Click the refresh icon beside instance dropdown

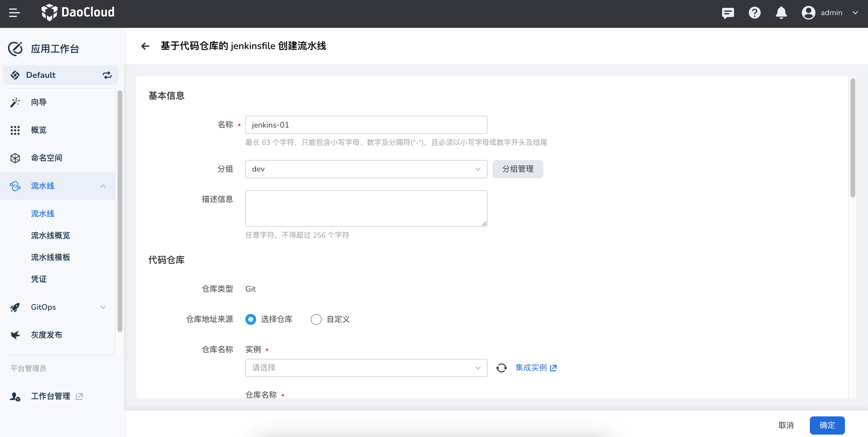click(501, 368)
